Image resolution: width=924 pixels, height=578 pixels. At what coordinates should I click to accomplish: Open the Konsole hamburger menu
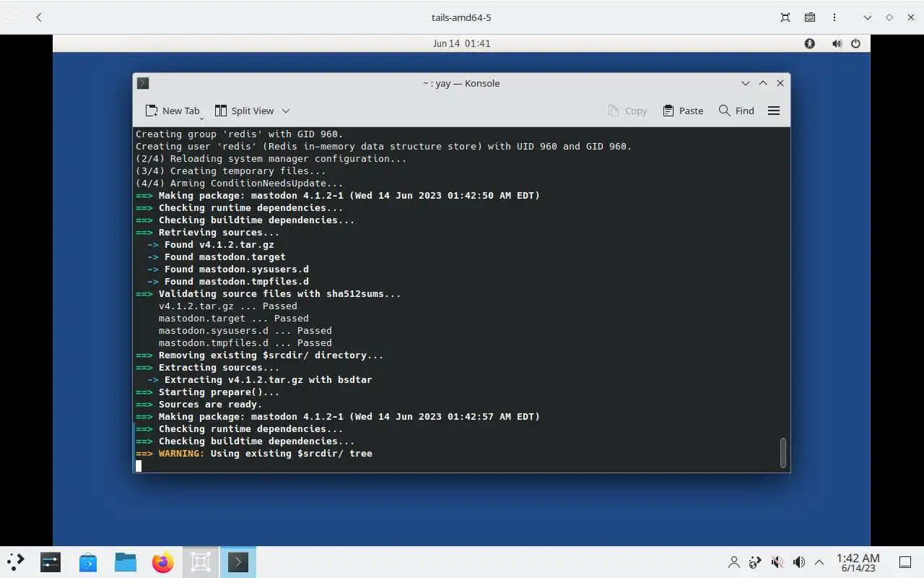pos(774,111)
